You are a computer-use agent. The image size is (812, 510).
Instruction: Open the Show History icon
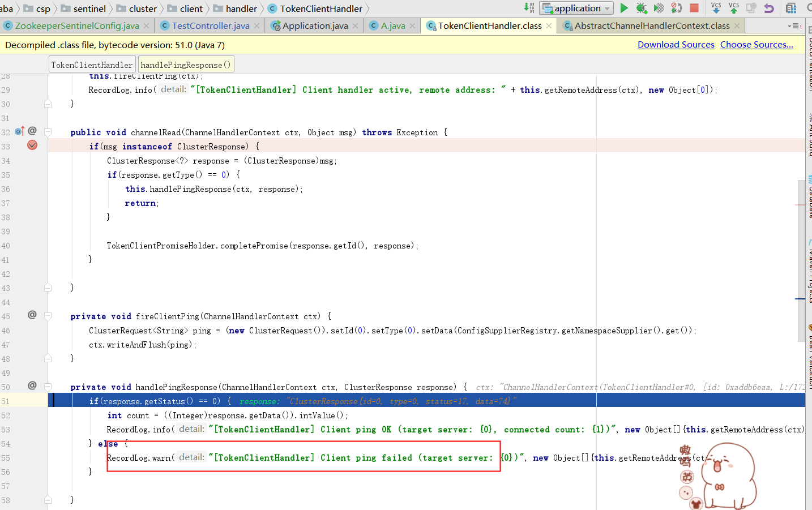(x=751, y=8)
